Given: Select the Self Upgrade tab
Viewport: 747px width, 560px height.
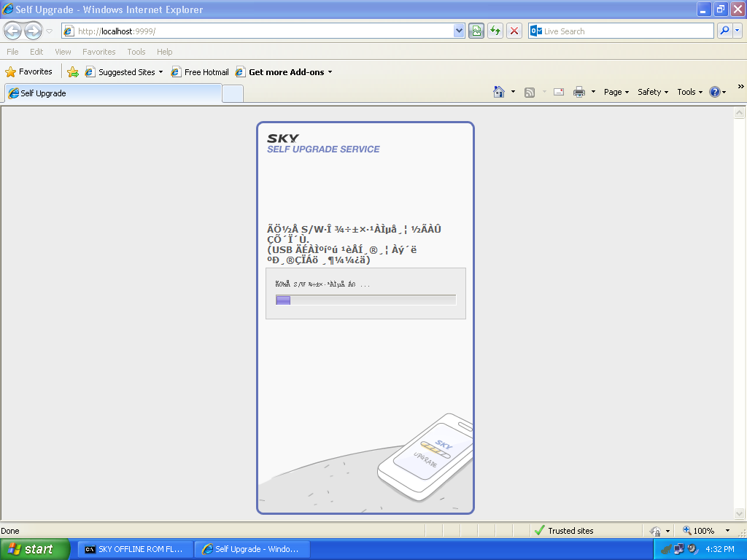Looking at the screenshot, I should [113, 93].
